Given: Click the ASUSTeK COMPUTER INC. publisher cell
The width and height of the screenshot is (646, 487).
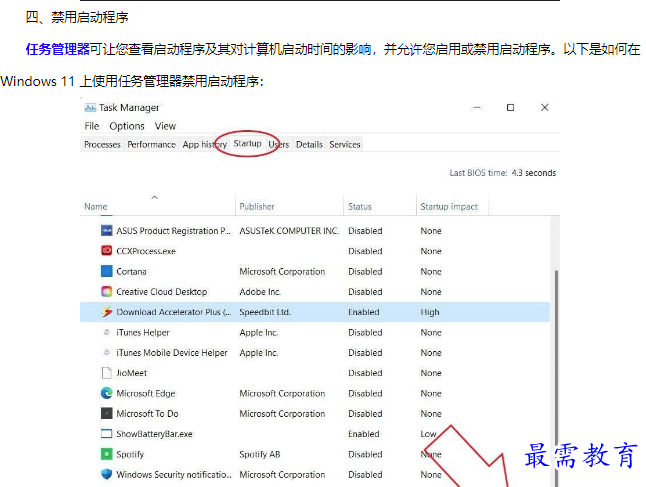Looking at the screenshot, I should (289, 231).
